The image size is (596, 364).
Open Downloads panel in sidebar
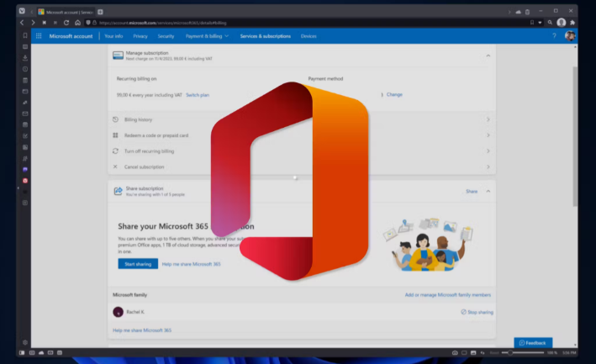point(25,58)
